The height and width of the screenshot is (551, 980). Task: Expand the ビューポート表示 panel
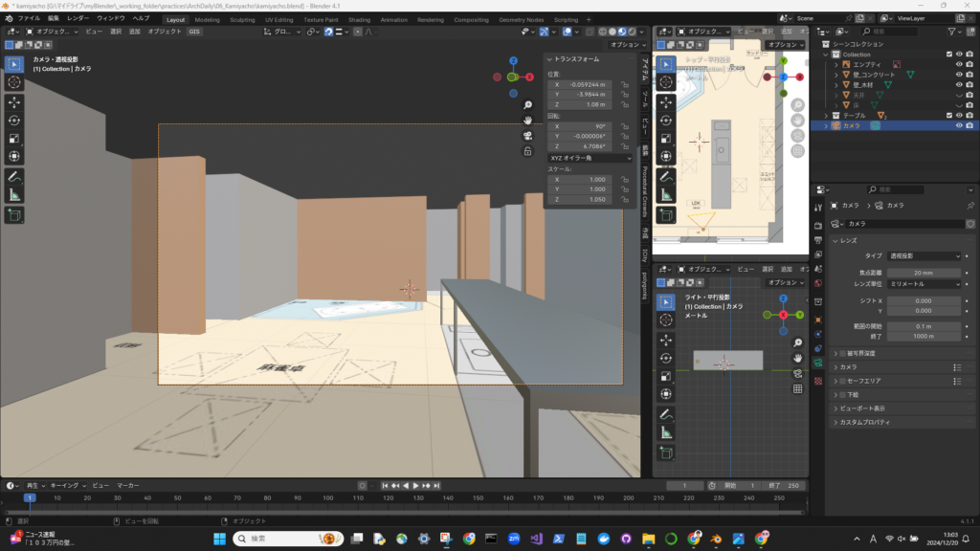pyautogui.click(x=861, y=408)
